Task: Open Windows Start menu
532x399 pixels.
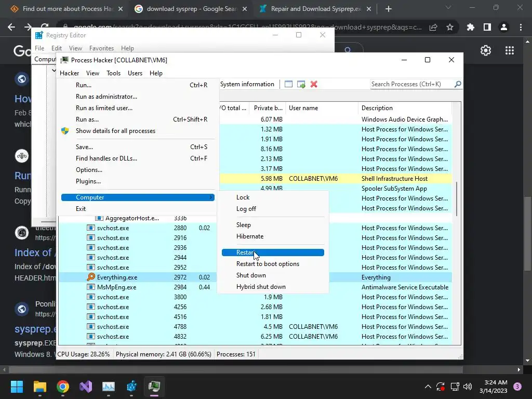Action: (17, 387)
